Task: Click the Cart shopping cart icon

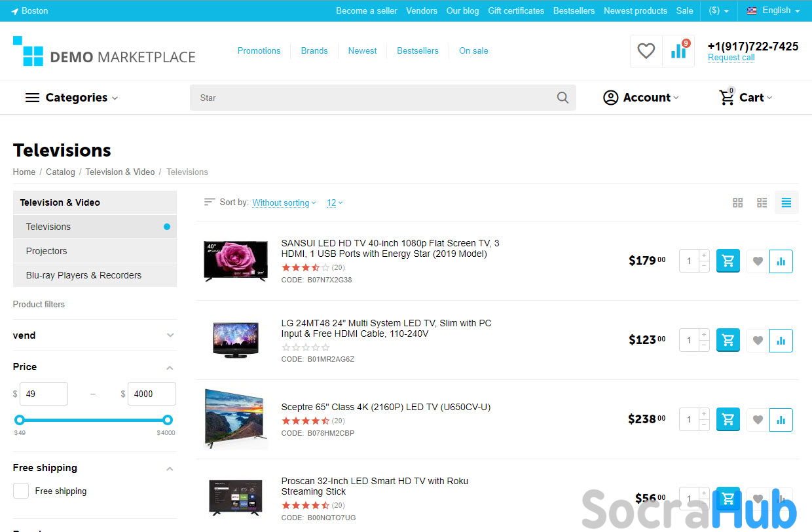Action: 727,98
